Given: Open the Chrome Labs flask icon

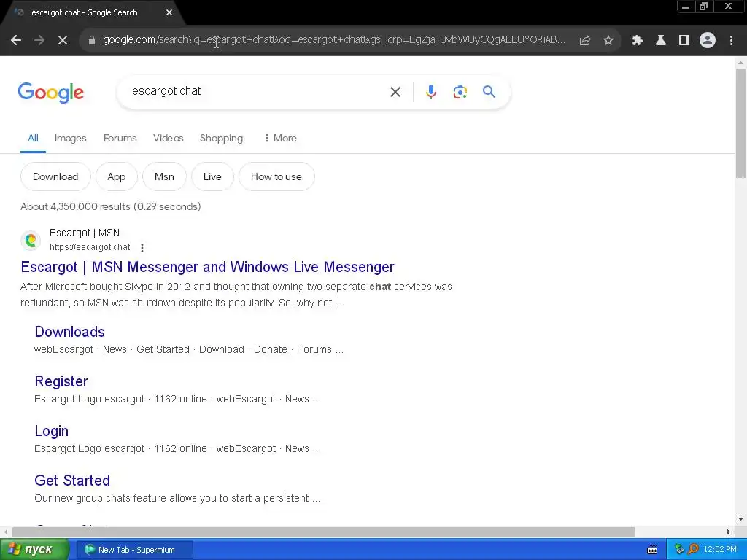Looking at the screenshot, I should pyautogui.click(x=661, y=41).
